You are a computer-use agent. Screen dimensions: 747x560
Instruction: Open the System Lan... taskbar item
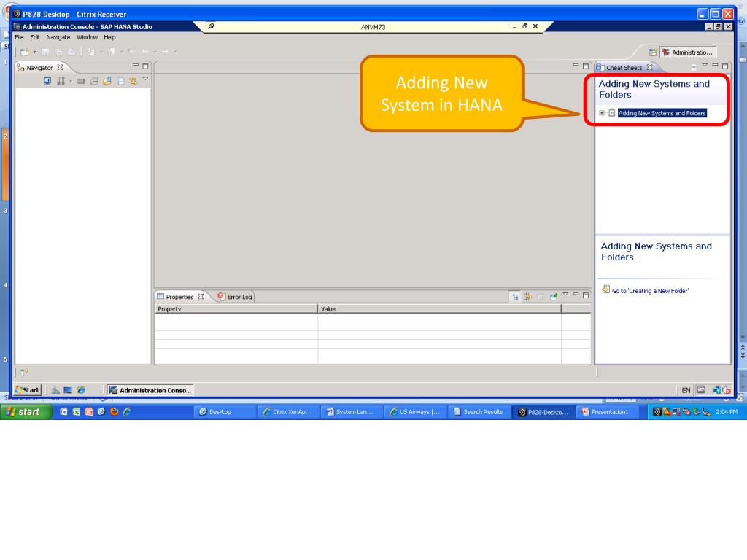pos(351,412)
